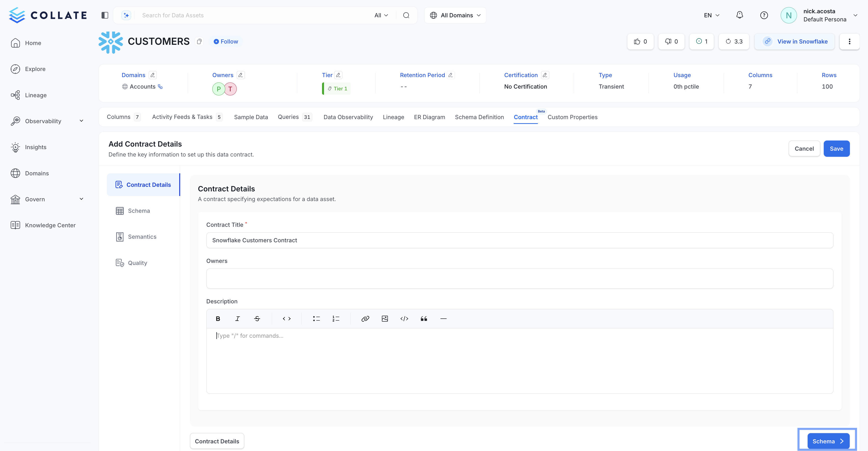The height and width of the screenshot is (451, 868).
Task: Click View in Snowflake
Action: click(x=794, y=41)
